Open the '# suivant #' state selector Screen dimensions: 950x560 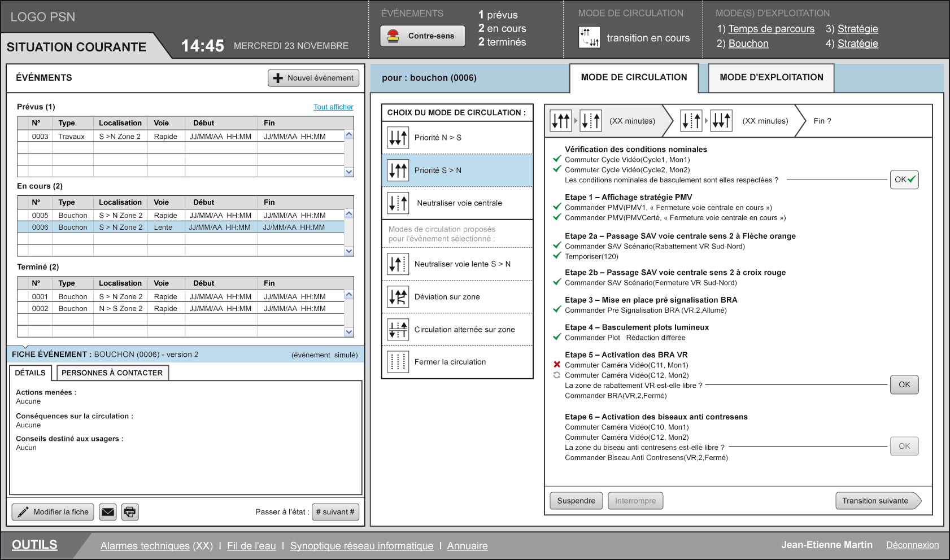coord(335,512)
